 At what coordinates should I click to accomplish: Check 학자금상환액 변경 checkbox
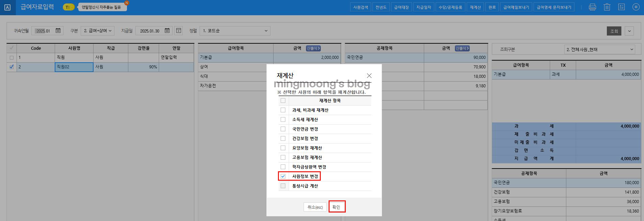point(283,167)
